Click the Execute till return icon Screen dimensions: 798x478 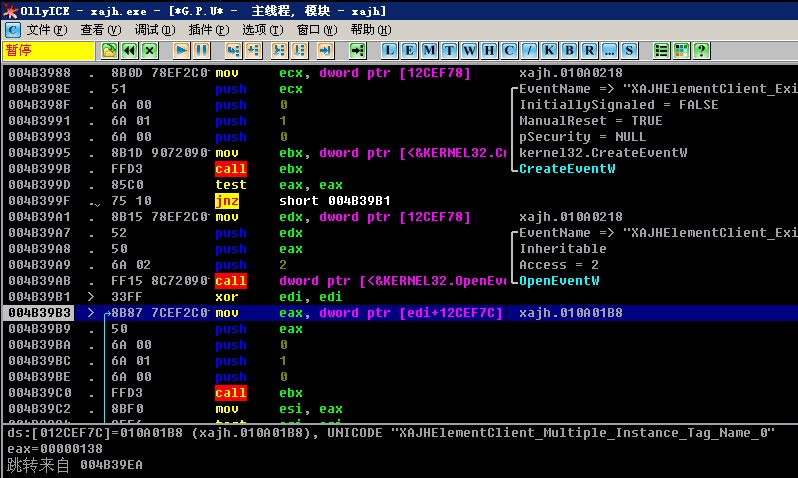(x=325, y=50)
